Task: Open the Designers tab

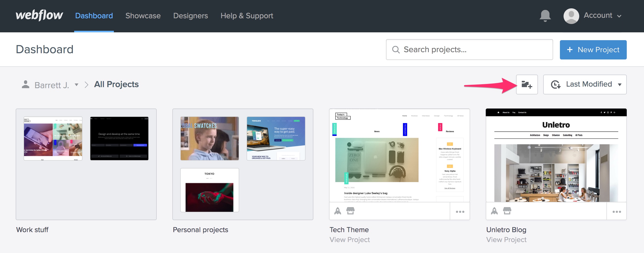Action: pos(191,16)
